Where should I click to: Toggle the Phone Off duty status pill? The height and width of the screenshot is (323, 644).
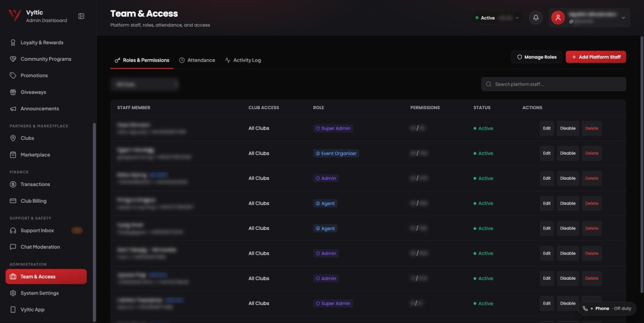point(607,308)
